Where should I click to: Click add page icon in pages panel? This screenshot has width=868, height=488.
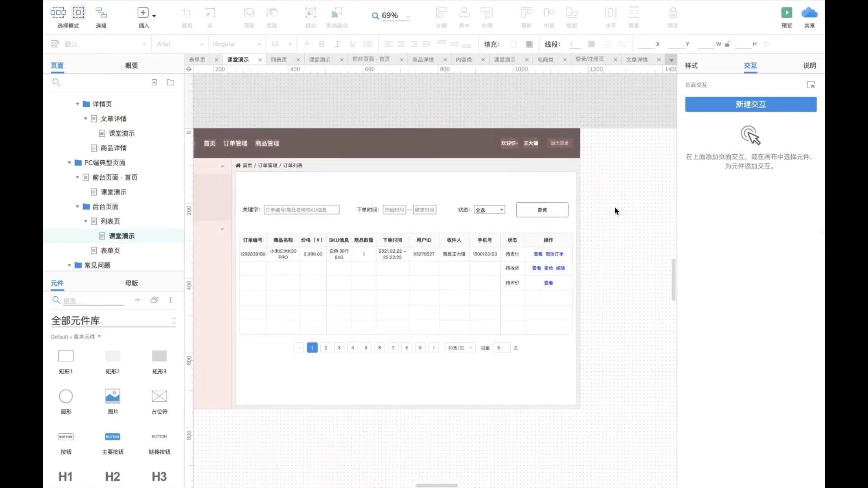click(154, 83)
